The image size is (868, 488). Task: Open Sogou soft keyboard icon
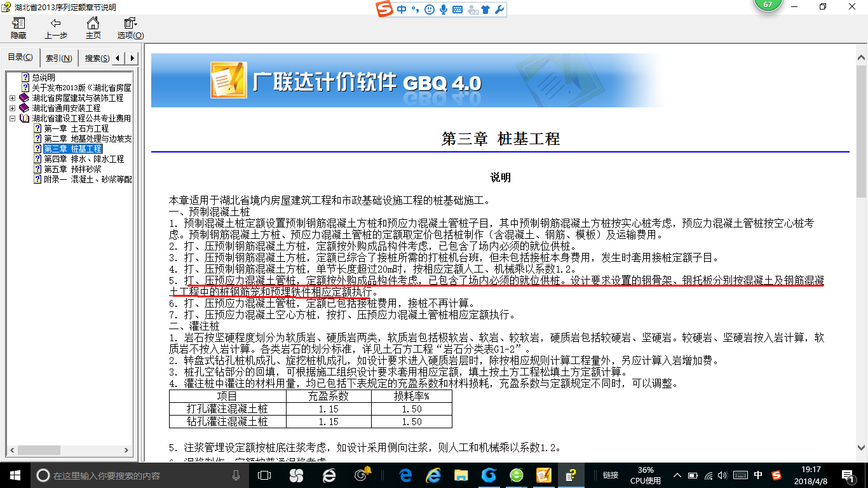[x=458, y=10]
